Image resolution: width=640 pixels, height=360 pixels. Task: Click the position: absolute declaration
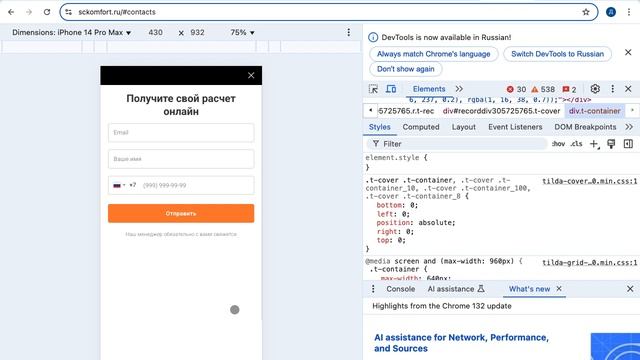point(416,223)
